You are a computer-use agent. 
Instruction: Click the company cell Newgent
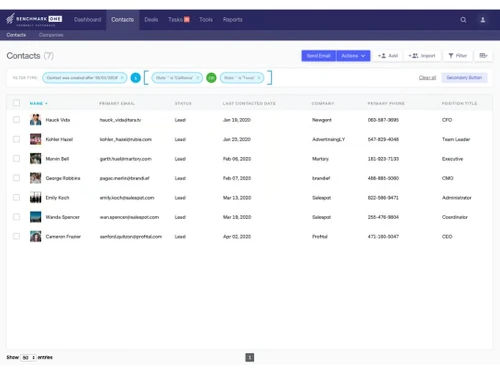click(x=322, y=120)
